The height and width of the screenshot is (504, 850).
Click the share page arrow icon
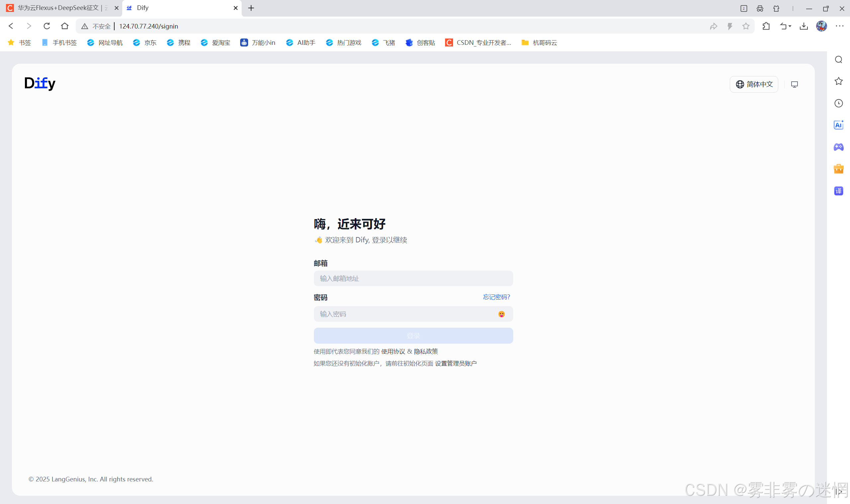point(713,26)
